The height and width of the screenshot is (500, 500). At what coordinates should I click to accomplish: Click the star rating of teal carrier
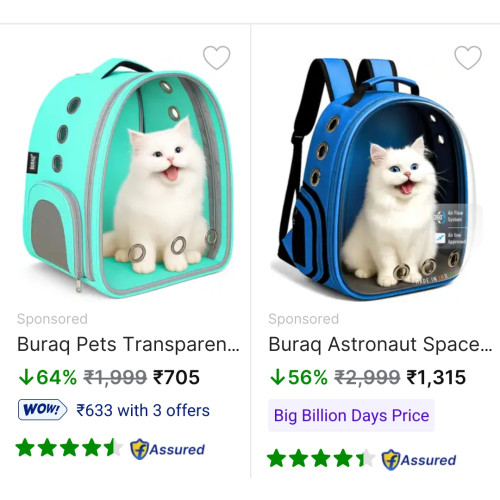69,448
